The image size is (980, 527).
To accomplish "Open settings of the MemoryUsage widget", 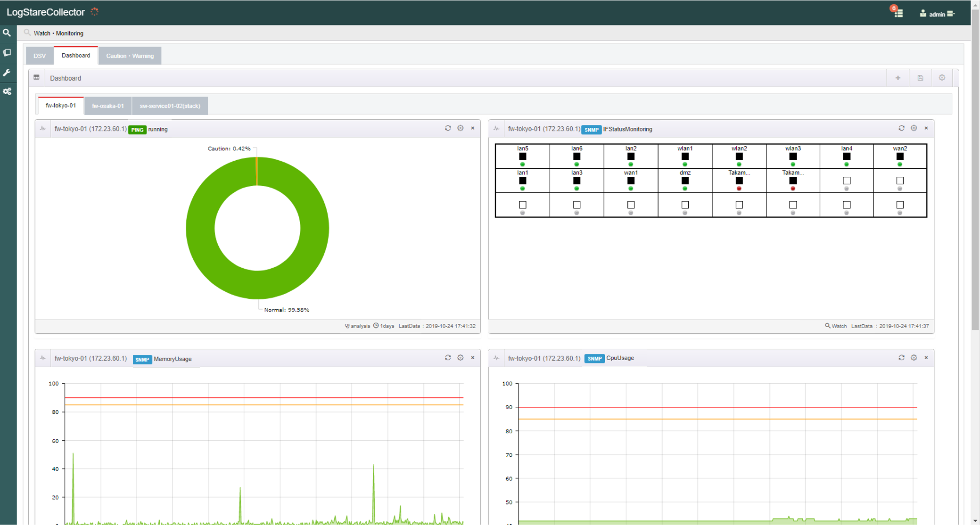I will pos(461,358).
